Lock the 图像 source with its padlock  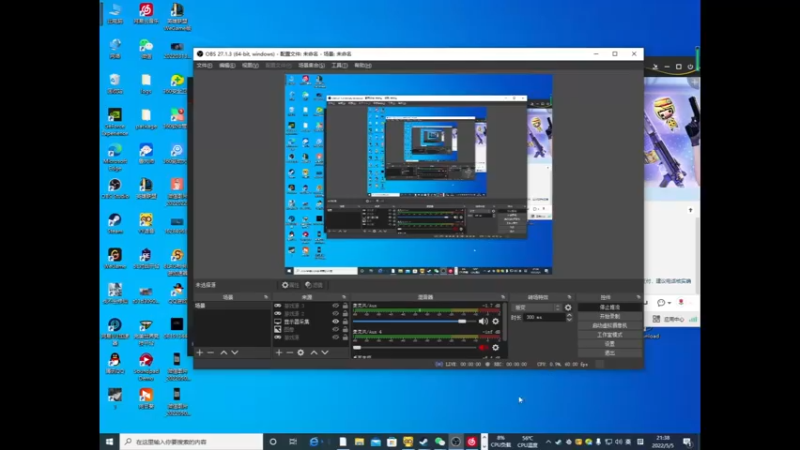pos(345,330)
